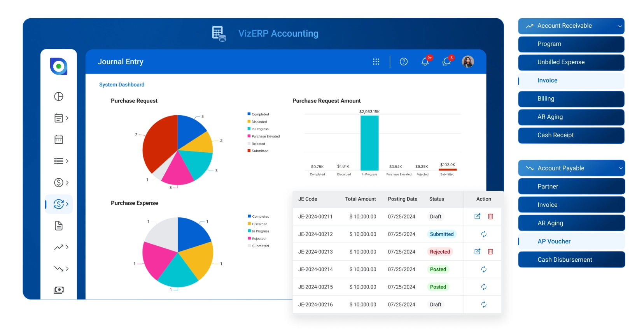Viewport: 644px width, 331px height.
Task: Open Invoice under Account Payable
Action: click(x=571, y=205)
